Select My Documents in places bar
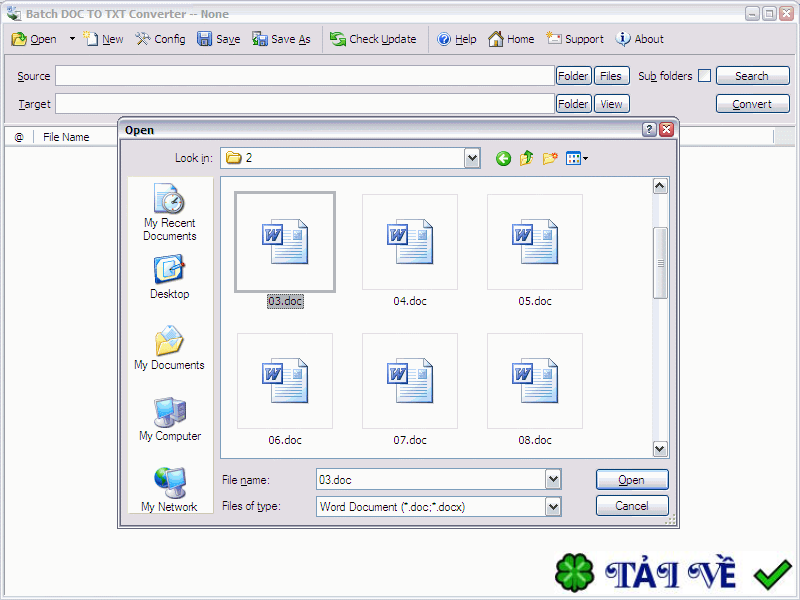Screen dimensions: 800x600 (x=169, y=348)
